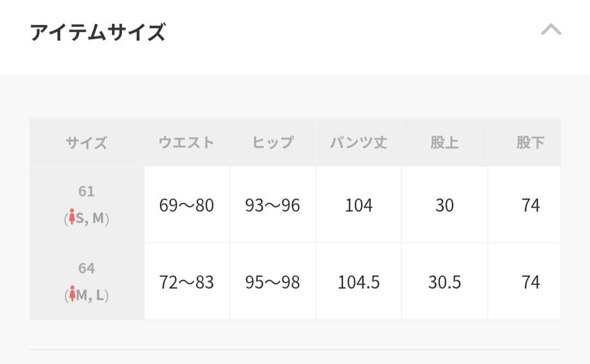Click the woman icon in size 64 row
590x364 pixels.
click(x=72, y=294)
